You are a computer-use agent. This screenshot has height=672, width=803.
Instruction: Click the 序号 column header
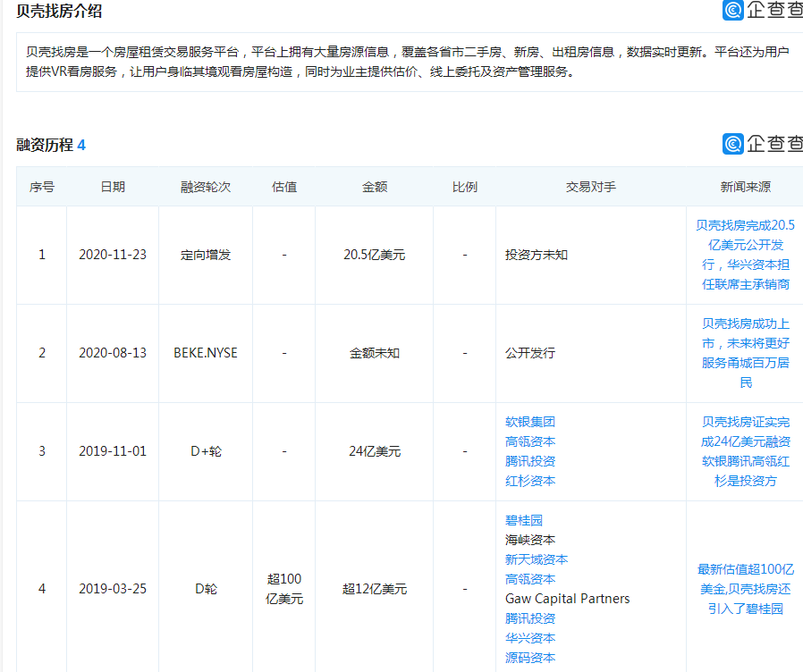[41, 187]
